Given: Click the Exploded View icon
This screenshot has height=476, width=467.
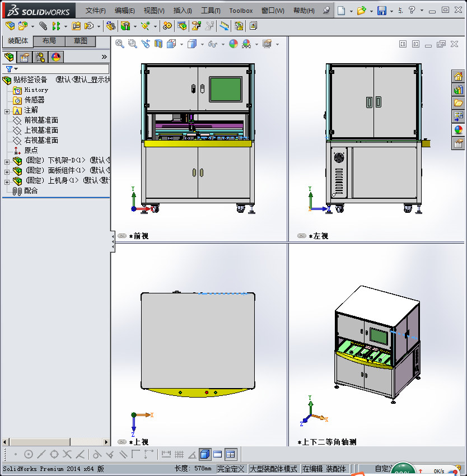Looking at the screenshot, I should (196, 26).
